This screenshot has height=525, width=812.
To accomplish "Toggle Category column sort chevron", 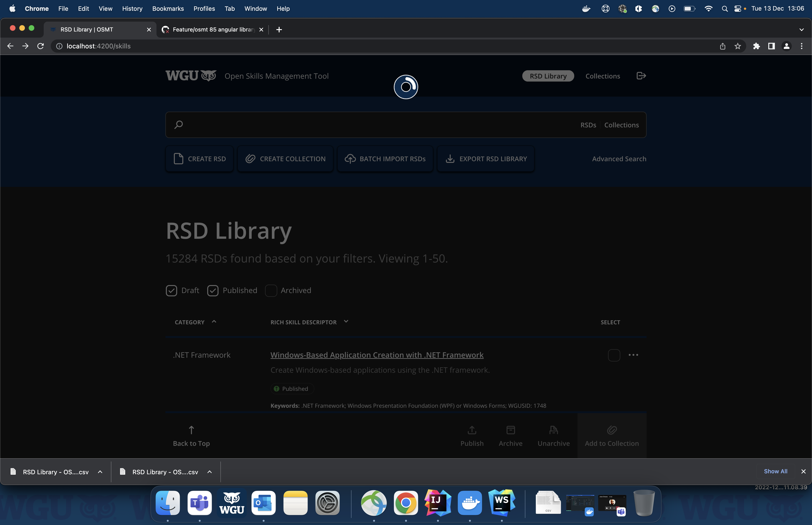I will tap(214, 321).
